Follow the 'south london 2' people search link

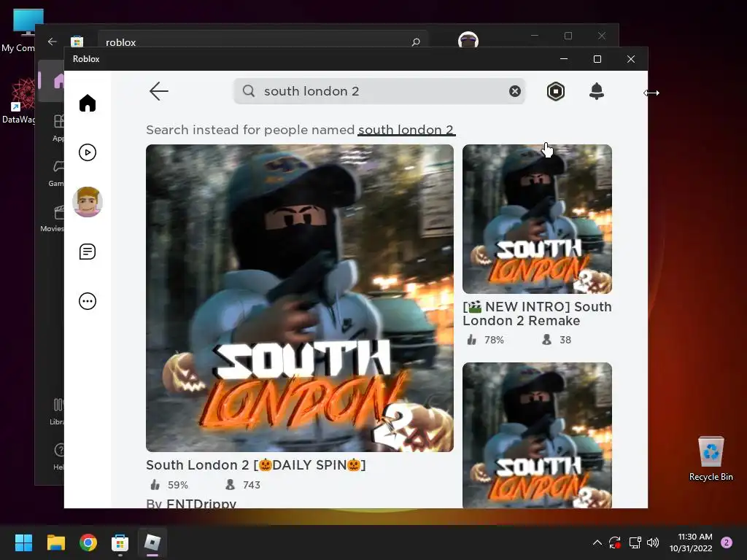406,130
